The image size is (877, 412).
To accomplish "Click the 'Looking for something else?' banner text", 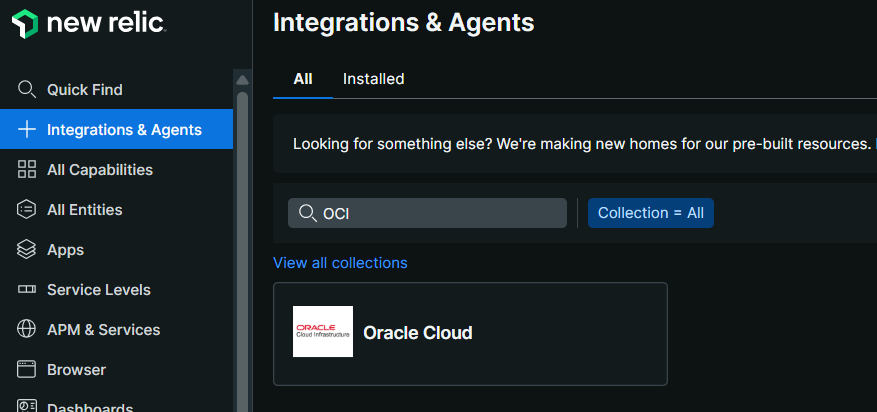I will pyautogui.click(x=582, y=144).
